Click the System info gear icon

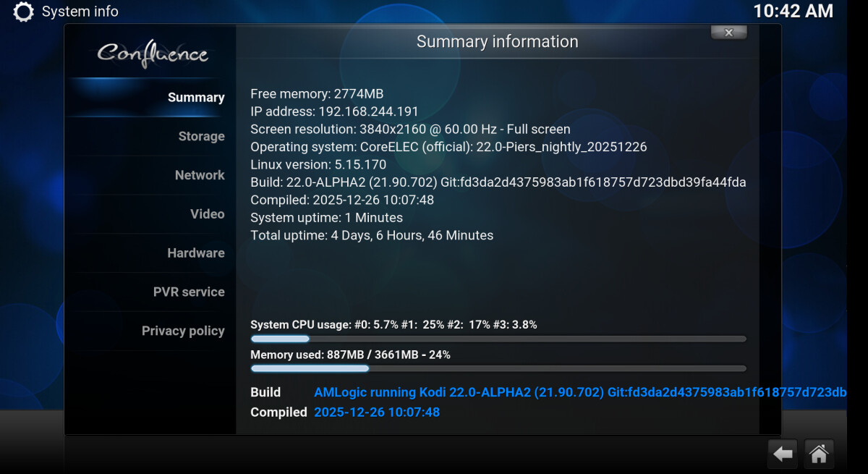pos(24,12)
